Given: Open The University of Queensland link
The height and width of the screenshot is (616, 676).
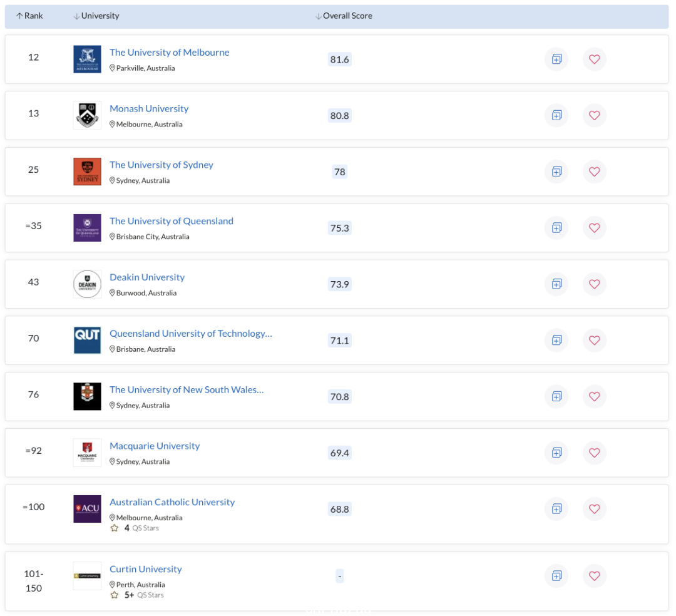Looking at the screenshot, I should [172, 221].
